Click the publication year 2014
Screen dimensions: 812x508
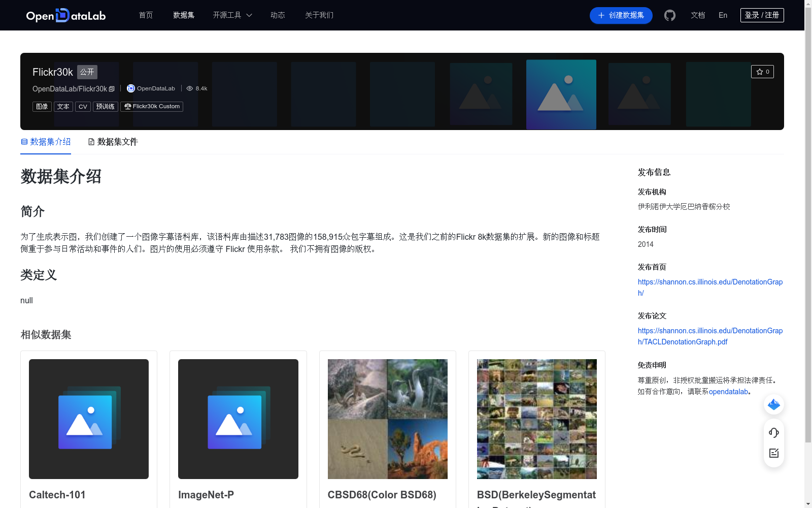646,244
